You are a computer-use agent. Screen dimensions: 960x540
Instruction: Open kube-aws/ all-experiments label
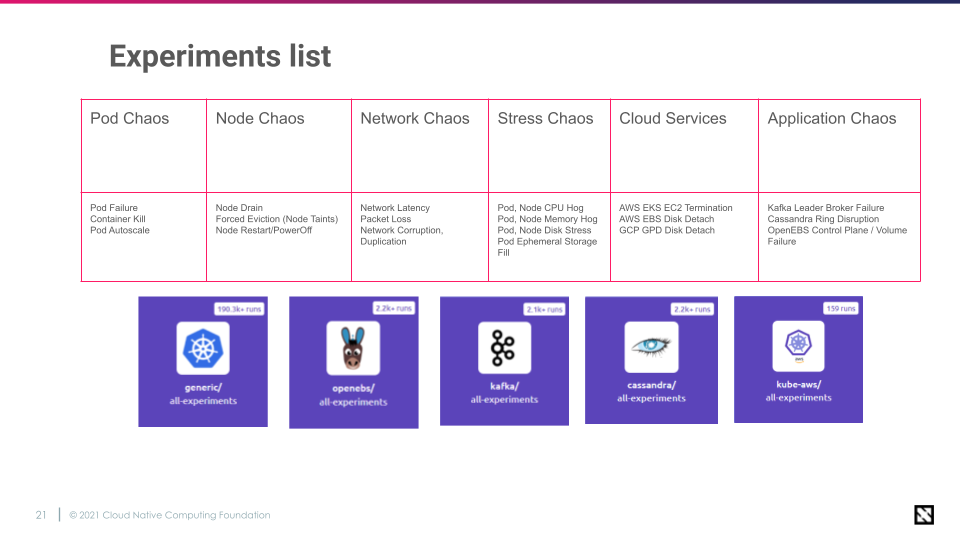[798, 391]
